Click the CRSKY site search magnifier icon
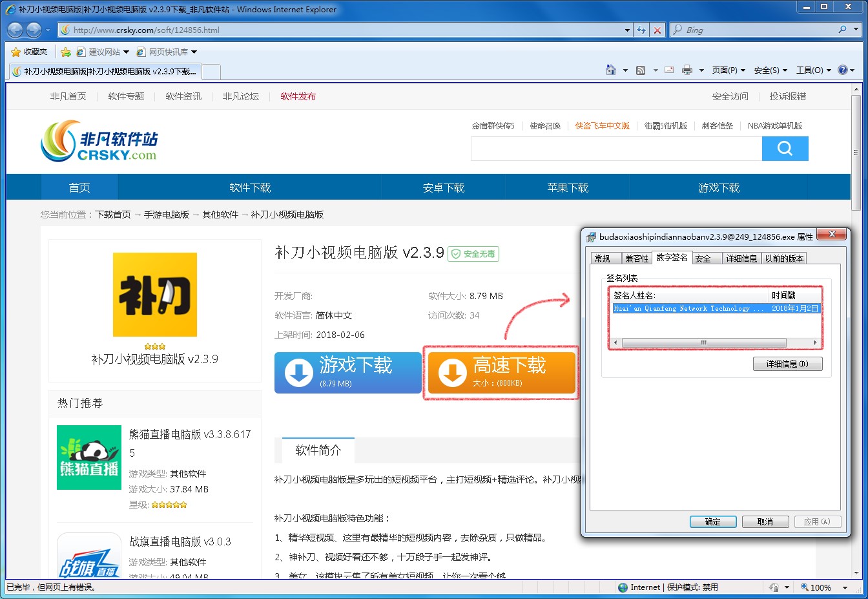 (x=785, y=149)
